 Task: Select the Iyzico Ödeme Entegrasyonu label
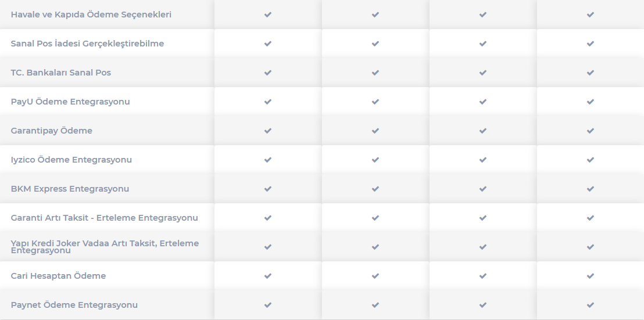pos(71,160)
